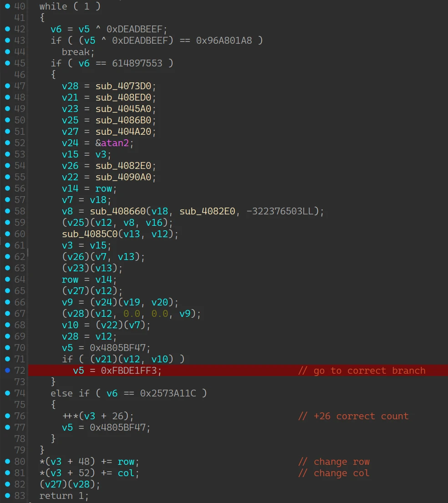Toggle the breakpoint dot on line 72
The height and width of the screenshot is (503, 448).
click(x=7, y=371)
